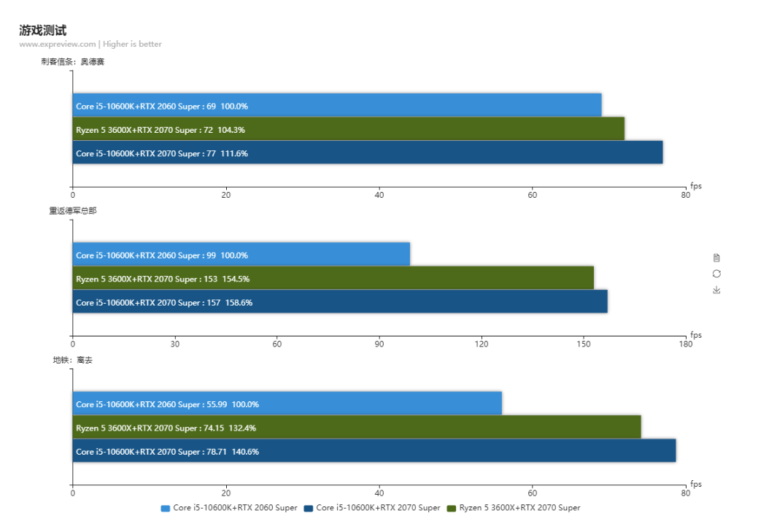Screen dimensions: 758x532
Task: Click the bar showing 99 100.0%
Action: coord(241,255)
